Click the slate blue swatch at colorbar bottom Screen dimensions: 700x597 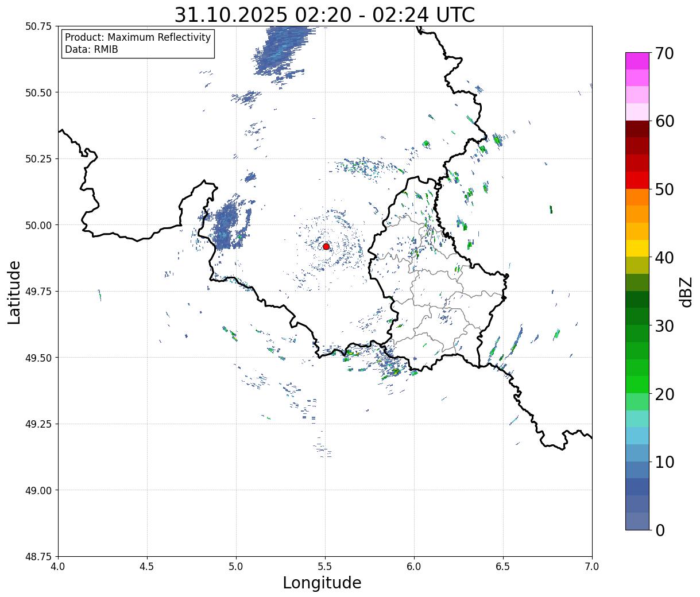[x=637, y=521]
